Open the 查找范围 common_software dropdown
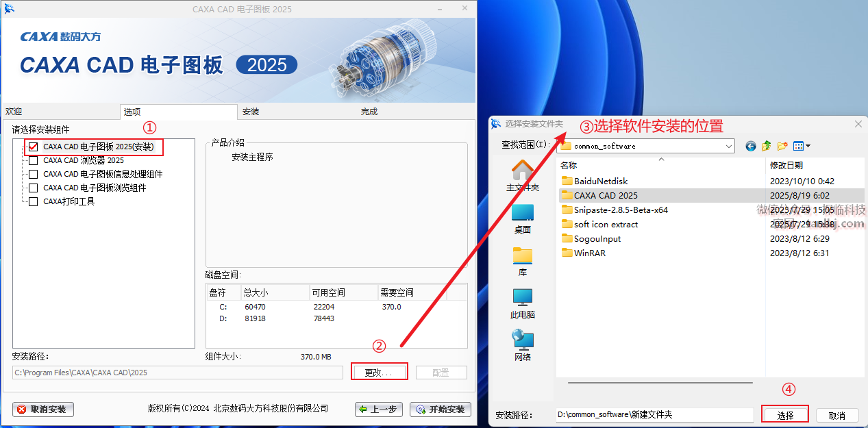Screen dimensions: 868x428 click(646, 146)
